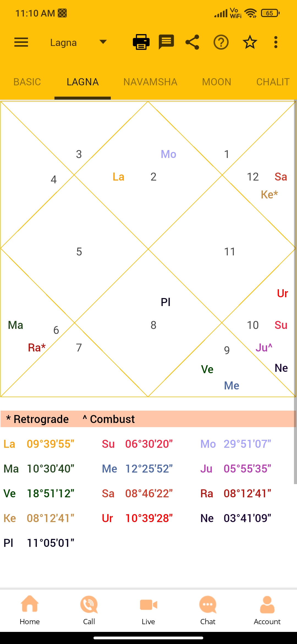Viewport: 297px width, 644px height.
Task: Open the message notes icon
Action: (166, 42)
